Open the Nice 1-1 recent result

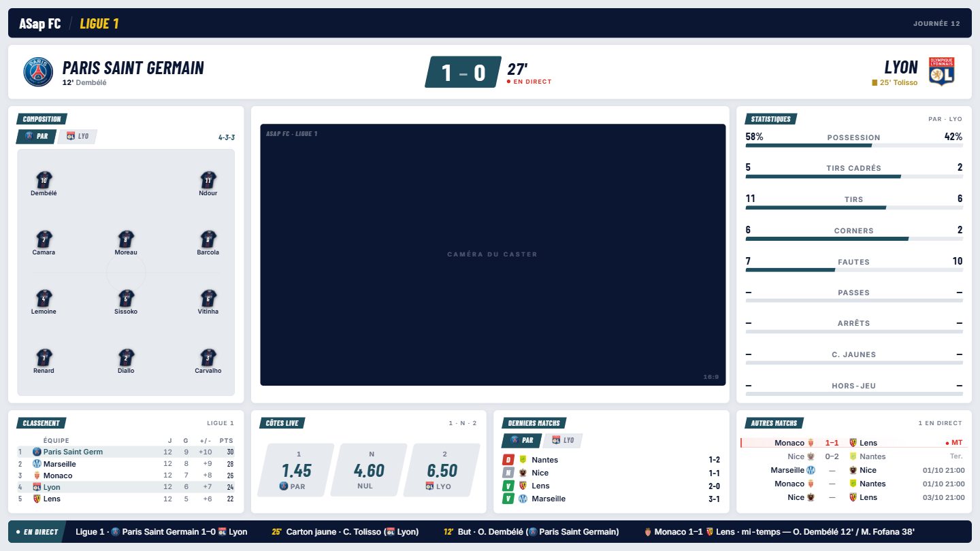coord(611,473)
